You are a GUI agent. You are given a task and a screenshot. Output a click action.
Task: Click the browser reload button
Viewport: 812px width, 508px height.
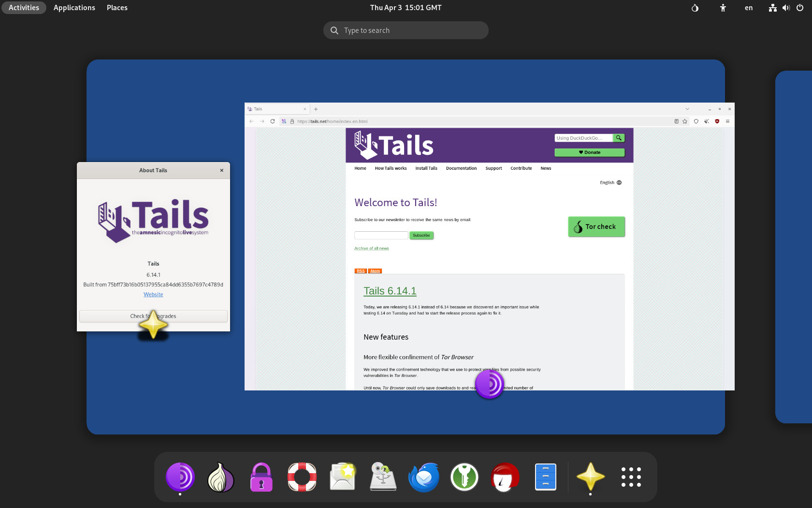[273, 121]
